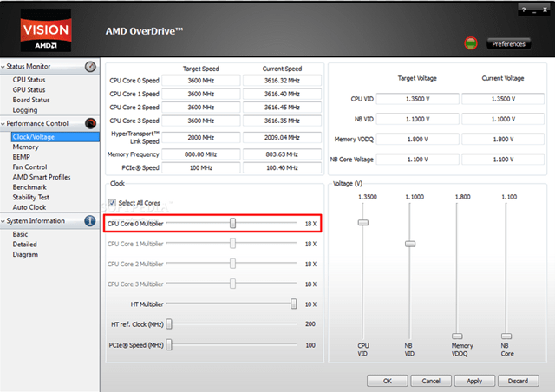This screenshot has width=555, height=392.
Task: Open Board Status page
Action: [31, 100]
